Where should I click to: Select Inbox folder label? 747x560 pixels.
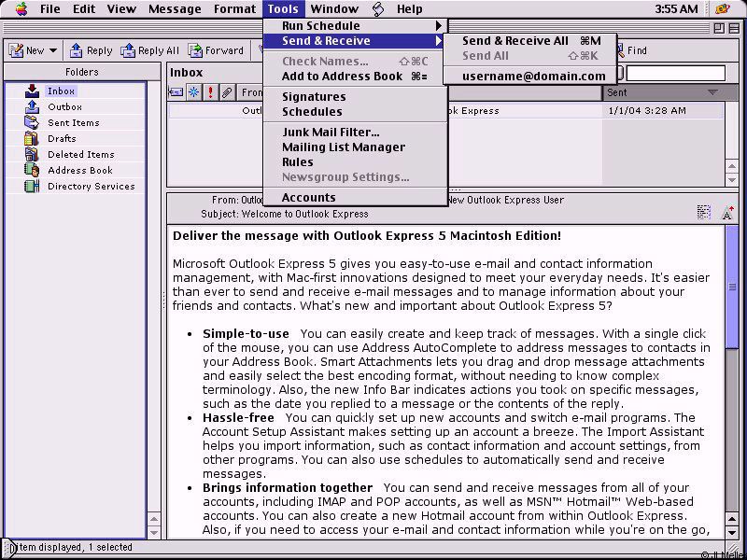coord(61,91)
